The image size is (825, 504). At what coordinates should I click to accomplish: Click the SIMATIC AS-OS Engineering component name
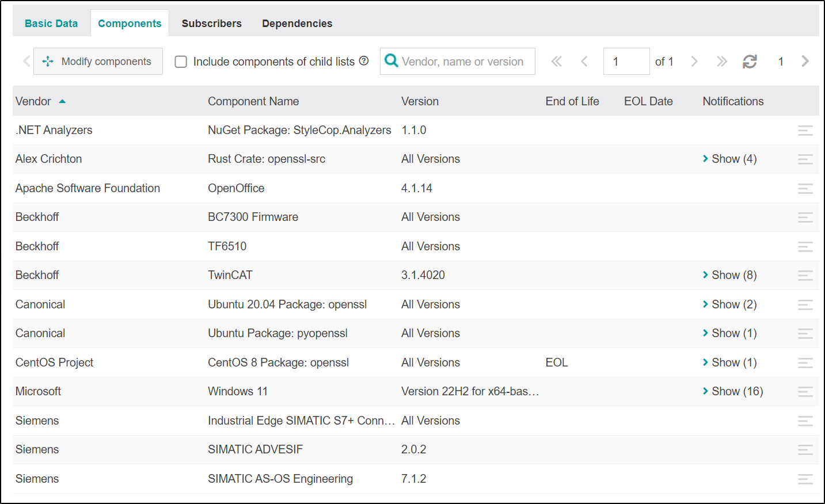click(x=280, y=479)
